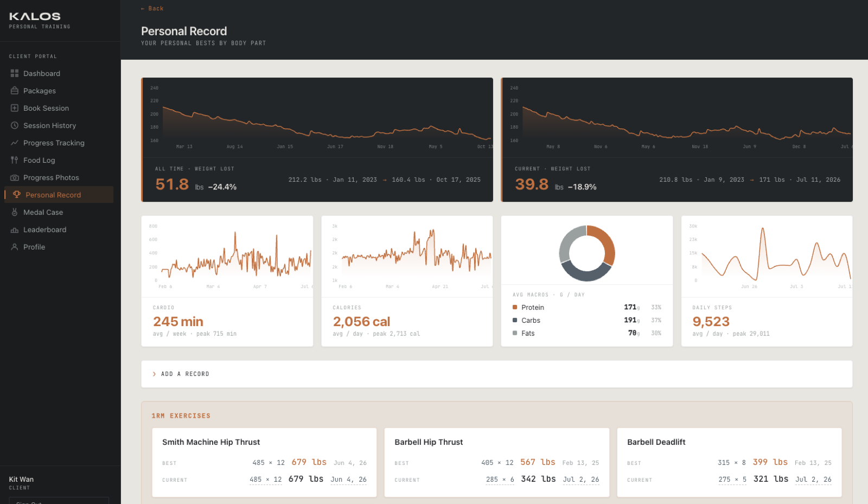Image resolution: width=868 pixels, height=504 pixels.
Task: Open Profile from sidebar
Action: (x=59, y=247)
